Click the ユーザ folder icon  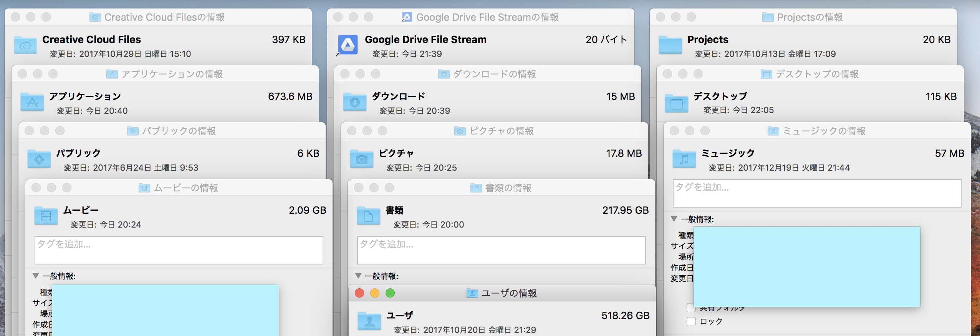pyautogui.click(x=369, y=321)
